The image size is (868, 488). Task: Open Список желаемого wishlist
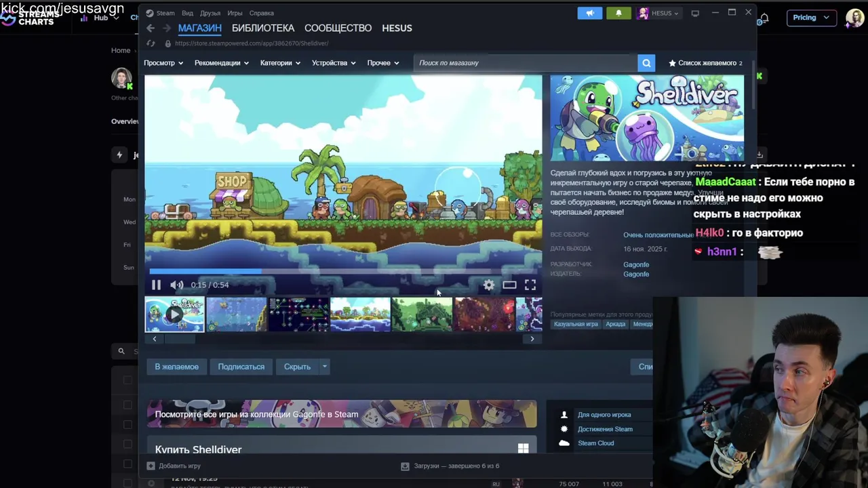coord(705,63)
